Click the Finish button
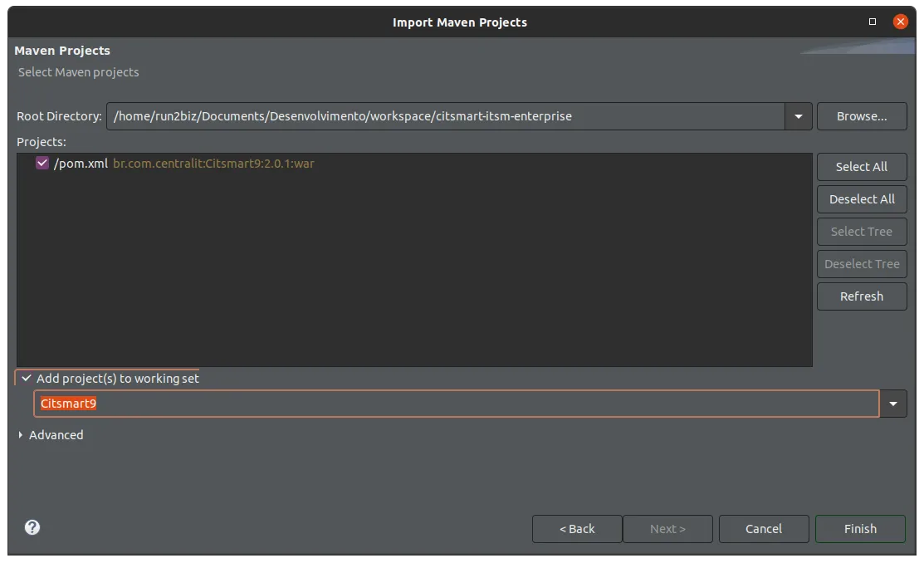Screen dimensions: 924x563 tap(860, 529)
